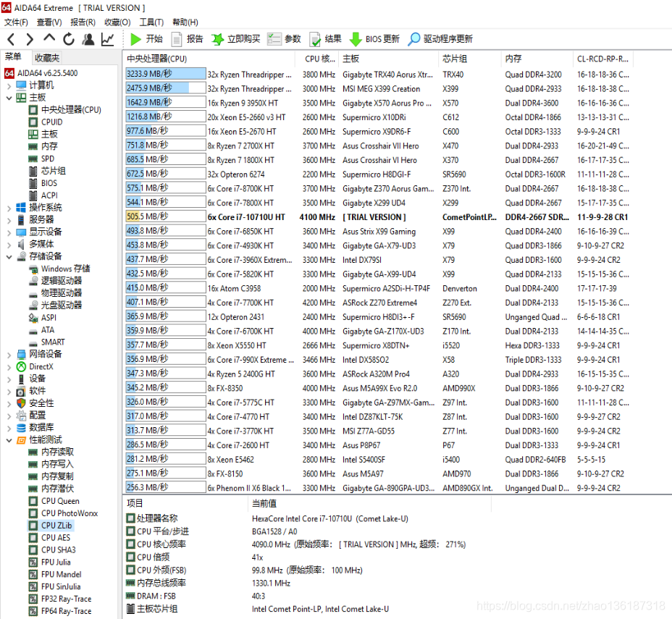Click the Refresh toolbar icon

click(69, 39)
